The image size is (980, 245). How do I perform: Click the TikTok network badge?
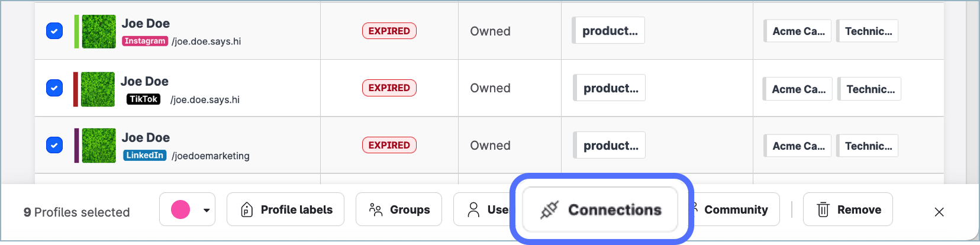pos(143,99)
